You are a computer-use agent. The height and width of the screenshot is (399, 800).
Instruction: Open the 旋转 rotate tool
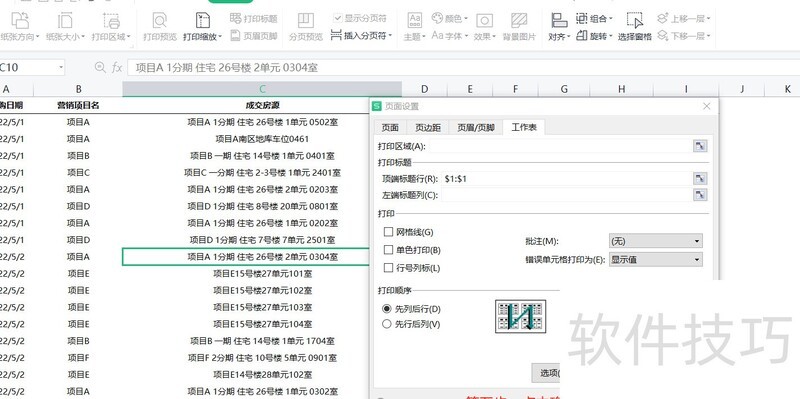594,36
